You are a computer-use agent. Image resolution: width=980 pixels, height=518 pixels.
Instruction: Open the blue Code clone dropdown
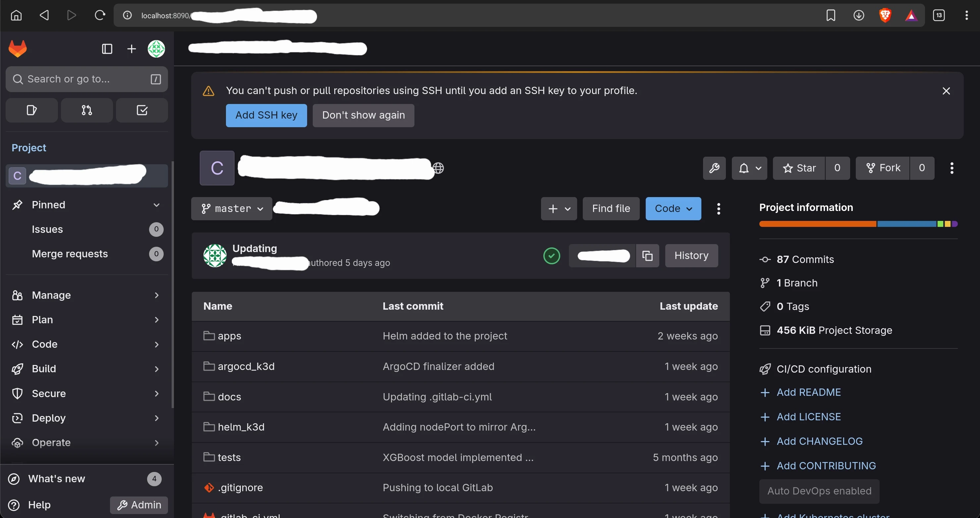673,208
